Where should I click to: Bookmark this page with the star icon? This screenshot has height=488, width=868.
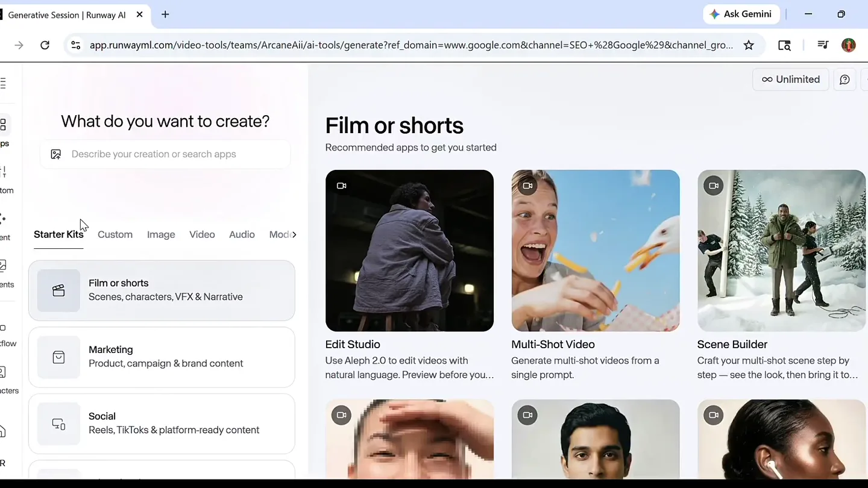point(749,45)
